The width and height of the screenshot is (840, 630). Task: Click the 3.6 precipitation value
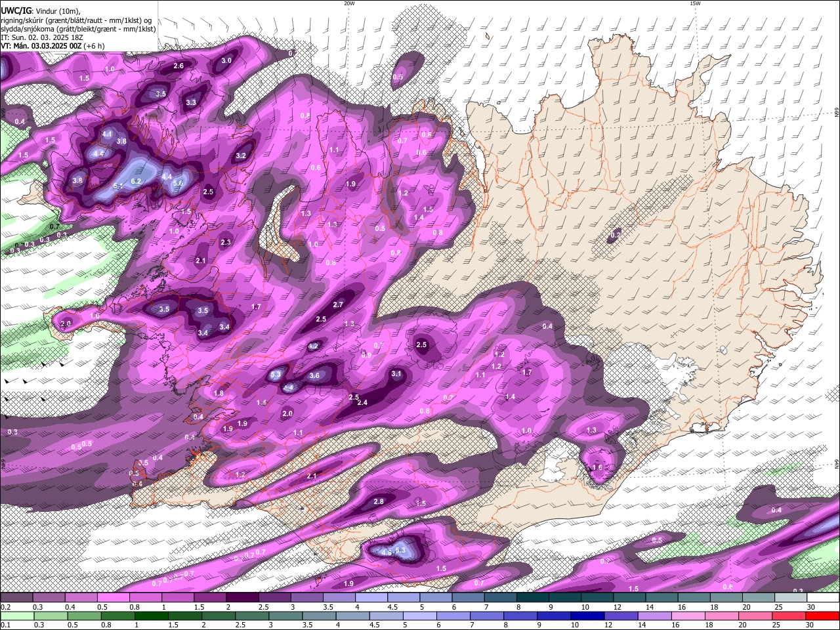[x=314, y=376]
